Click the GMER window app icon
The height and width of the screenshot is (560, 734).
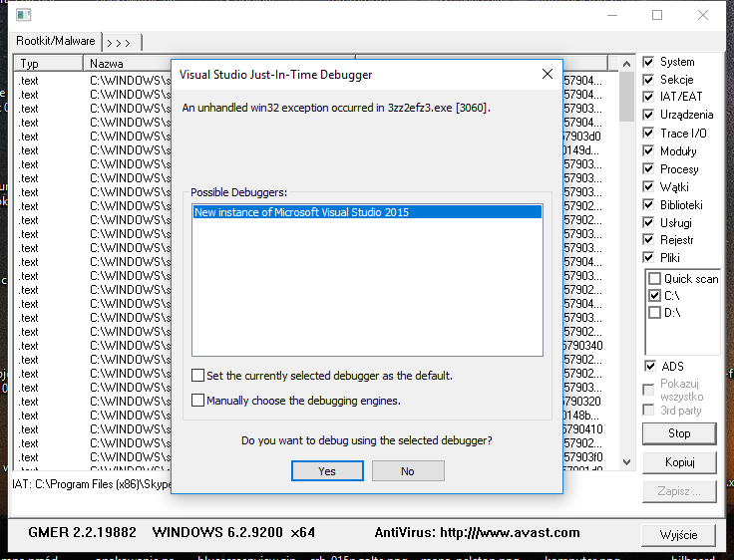coord(23,15)
